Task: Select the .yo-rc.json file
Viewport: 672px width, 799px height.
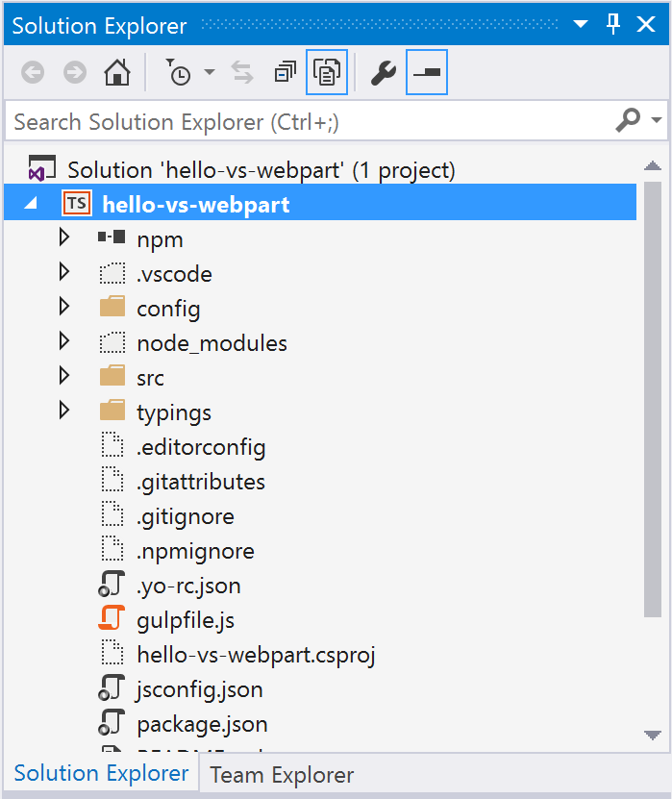Action: (188, 587)
